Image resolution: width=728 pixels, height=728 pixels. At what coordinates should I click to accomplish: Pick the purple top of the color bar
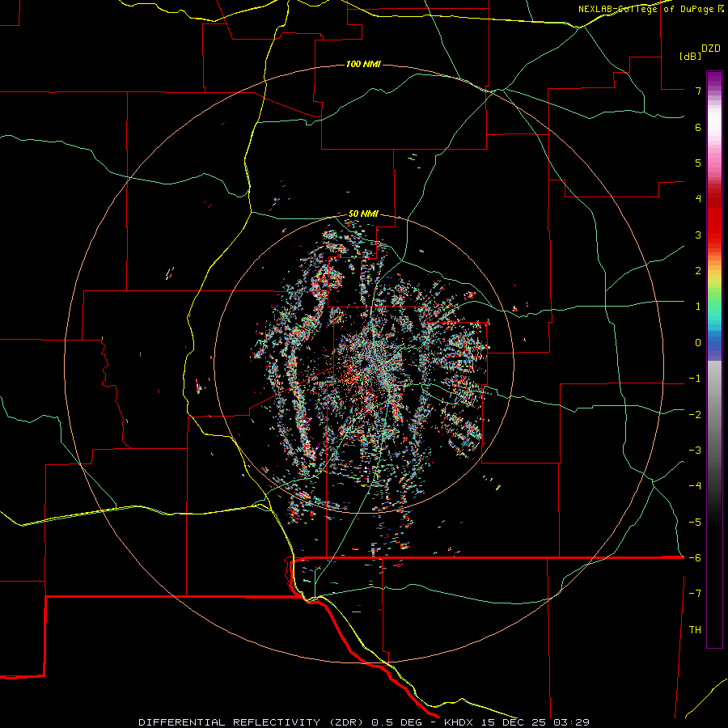[714, 79]
